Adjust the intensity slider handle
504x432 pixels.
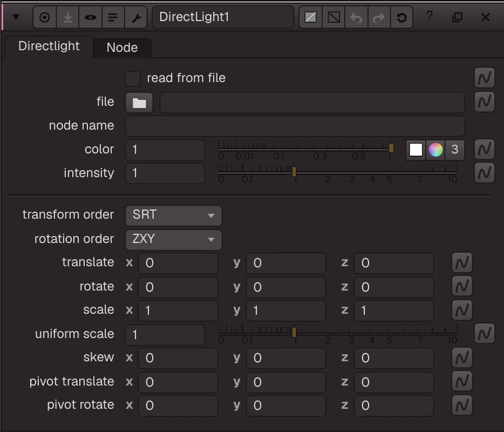(294, 171)
